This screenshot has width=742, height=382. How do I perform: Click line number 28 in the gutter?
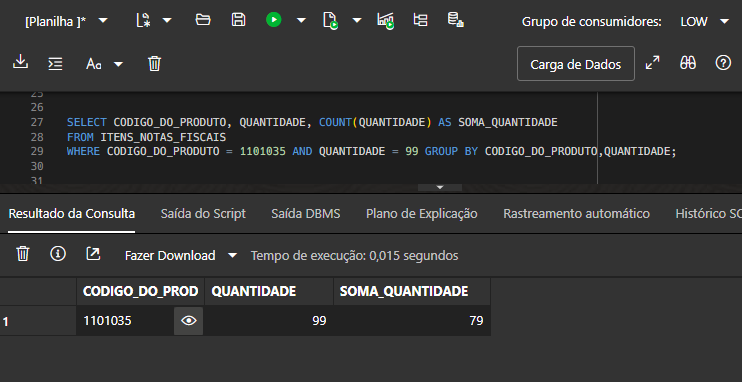pos(37,137)
